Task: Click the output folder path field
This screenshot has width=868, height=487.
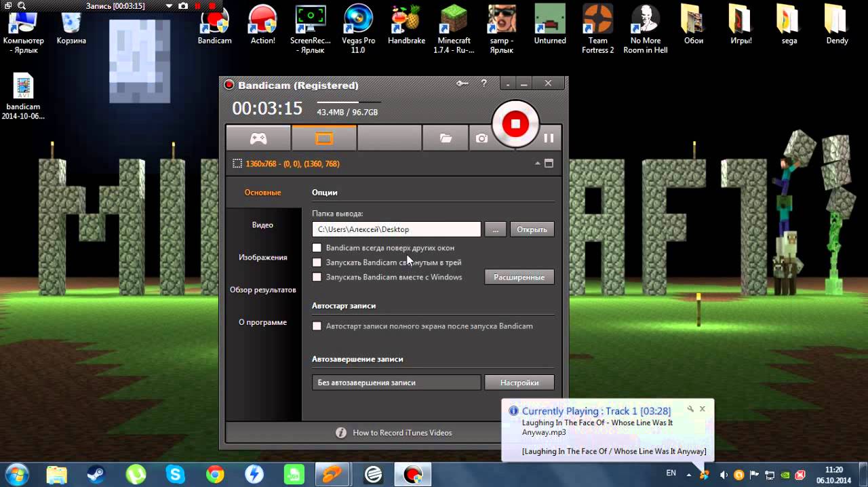Action: (396, 229)
